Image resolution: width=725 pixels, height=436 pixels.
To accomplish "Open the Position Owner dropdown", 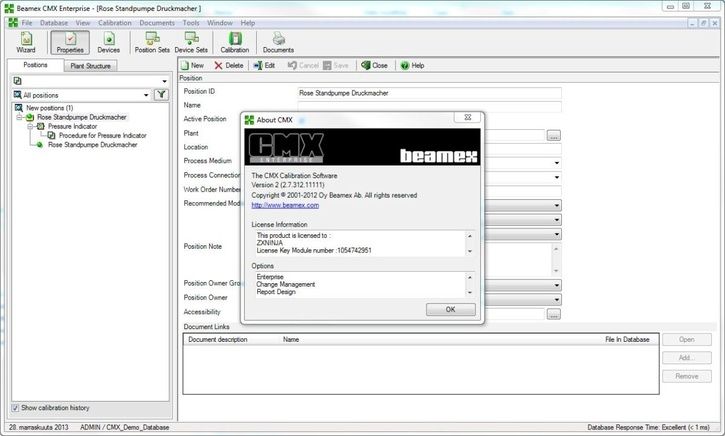I will (x=557, y=300).
